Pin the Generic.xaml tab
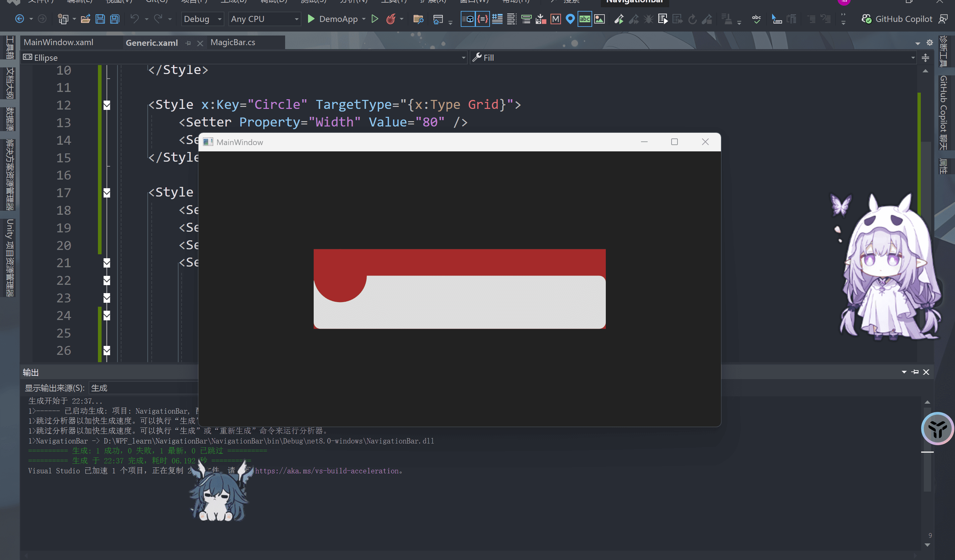The width and height of the screenshot is (955, 560). tap(188, 43)
